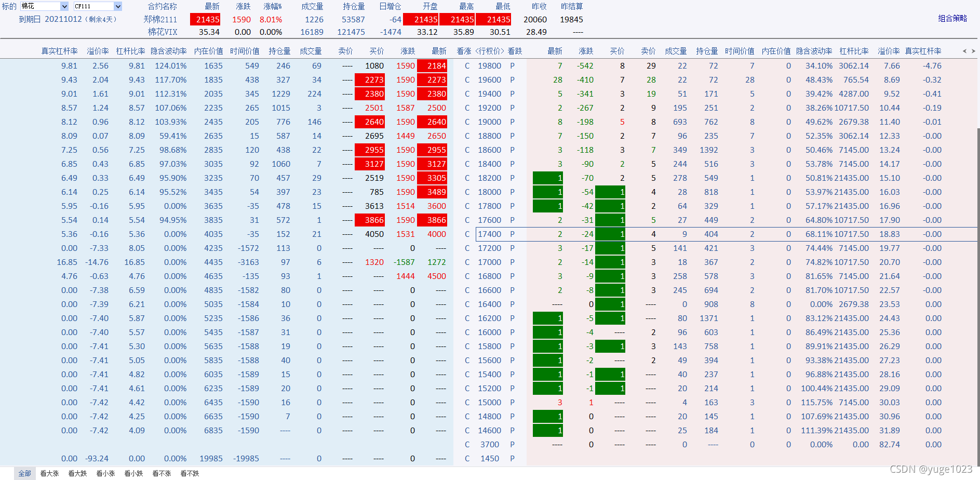Image resolution: width=980 pixels, height=480 pixels.
Task: Click the C marker in the 18200 row
Action: [467, 178]
